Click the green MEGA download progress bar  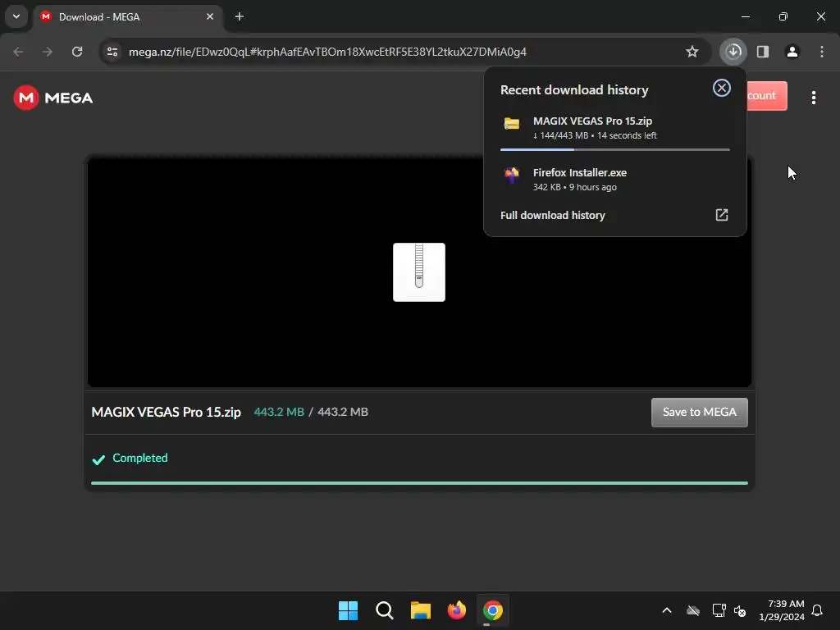click(419, 483)
